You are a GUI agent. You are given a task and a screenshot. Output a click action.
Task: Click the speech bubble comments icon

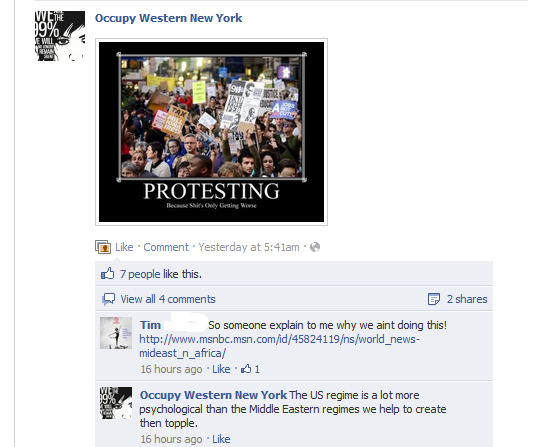[108, 299]
